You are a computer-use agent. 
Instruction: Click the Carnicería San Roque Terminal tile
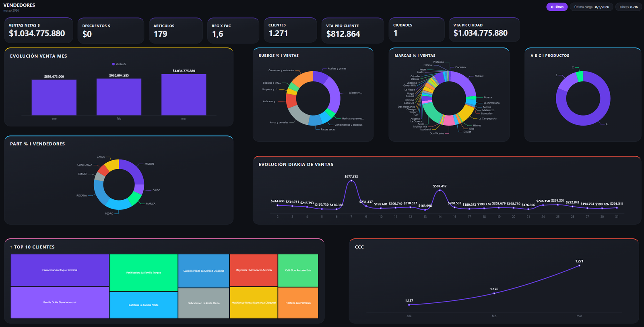60,270
